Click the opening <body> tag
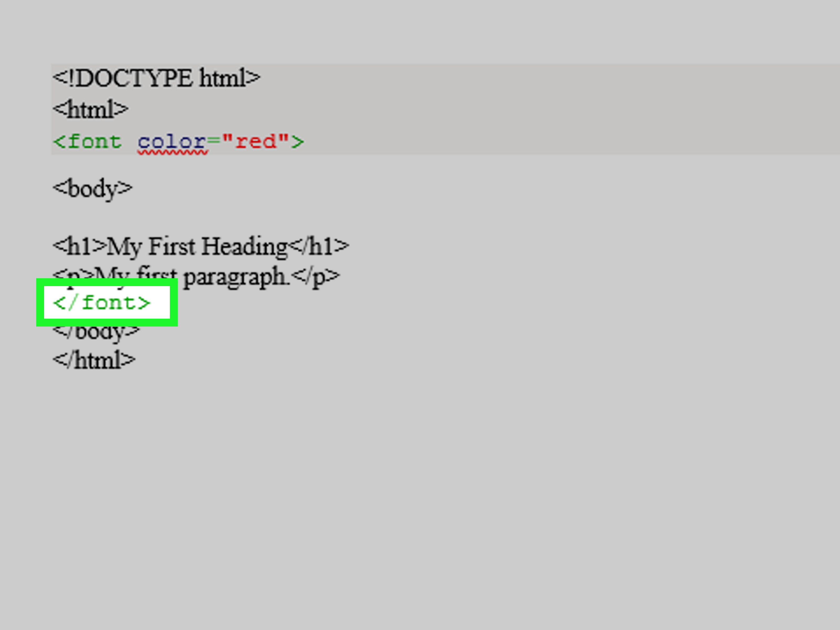840x630 pixels. [92, 189]
